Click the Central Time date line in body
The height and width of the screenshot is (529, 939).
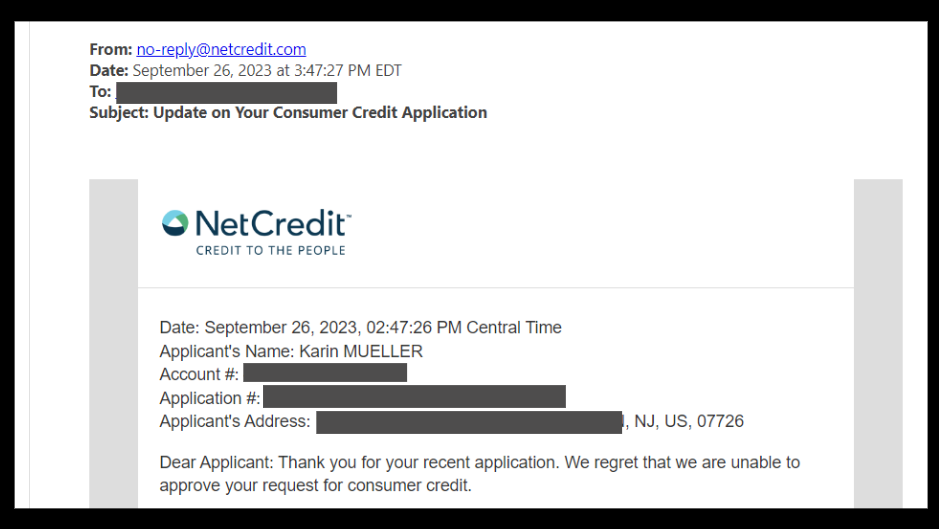coord(360,327)
